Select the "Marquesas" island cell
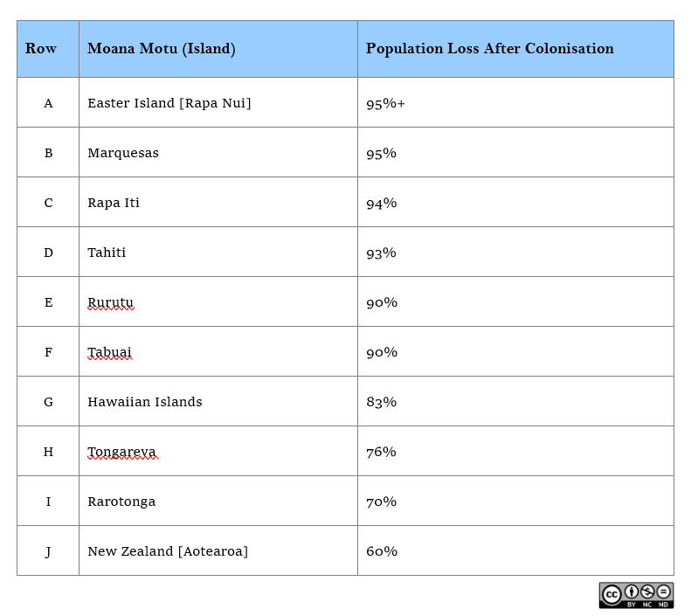 point(123,153)
